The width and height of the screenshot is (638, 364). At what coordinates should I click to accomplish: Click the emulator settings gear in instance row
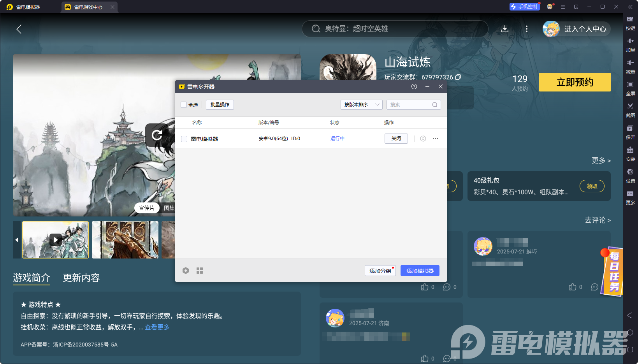[423, 139]
